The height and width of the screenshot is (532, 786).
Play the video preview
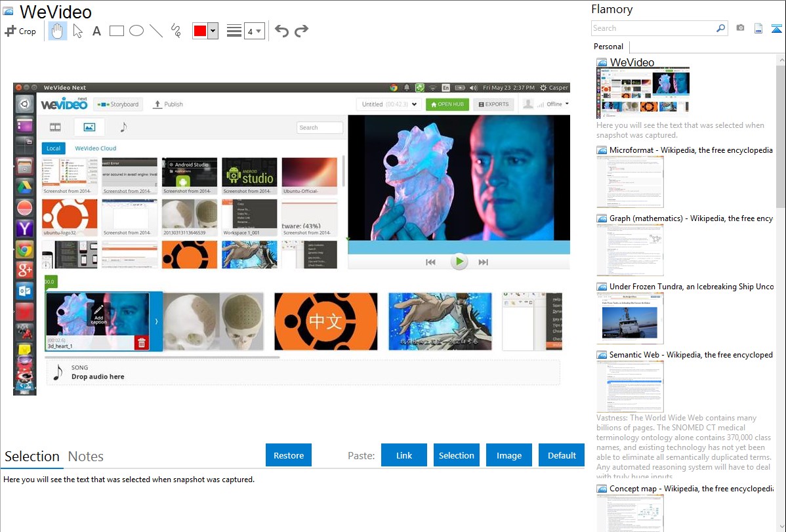[459, 262]
